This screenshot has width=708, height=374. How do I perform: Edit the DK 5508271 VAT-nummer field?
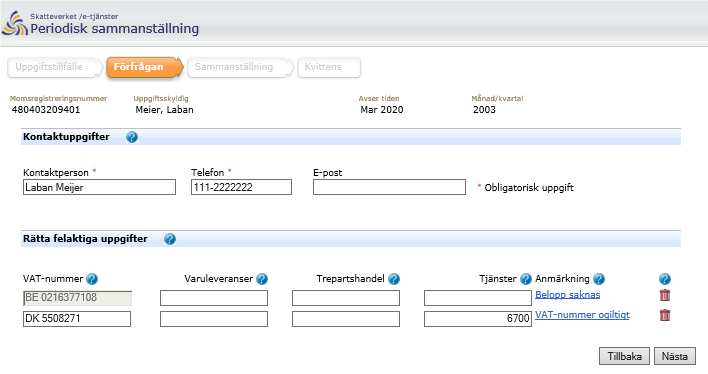click(x=77, y=319)
